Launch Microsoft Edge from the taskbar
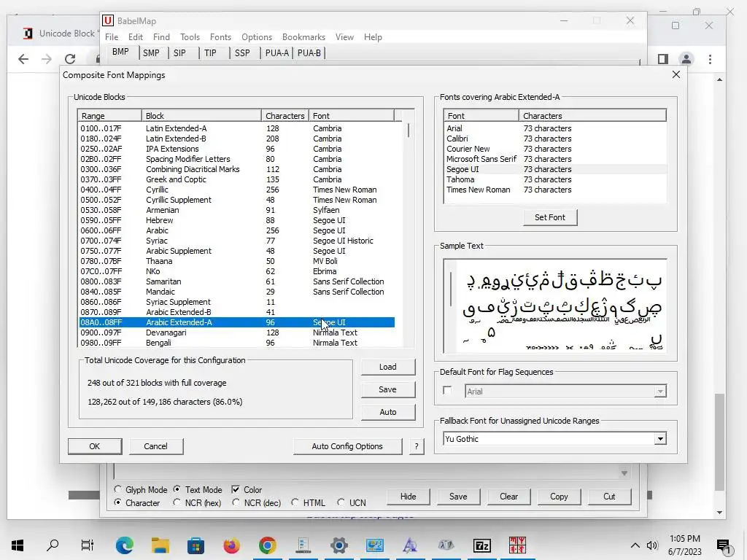This screenshot has width=747, height=560. (124, 545)
